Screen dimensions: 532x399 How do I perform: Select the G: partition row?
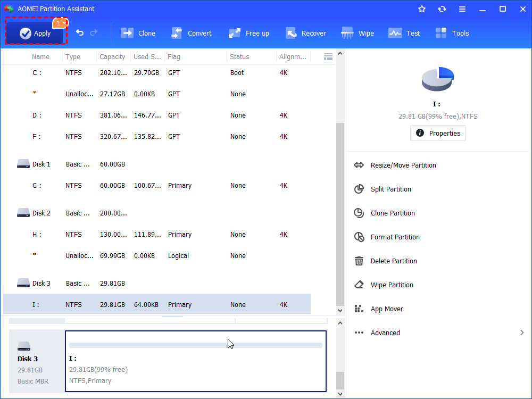(x=157, y=186)
